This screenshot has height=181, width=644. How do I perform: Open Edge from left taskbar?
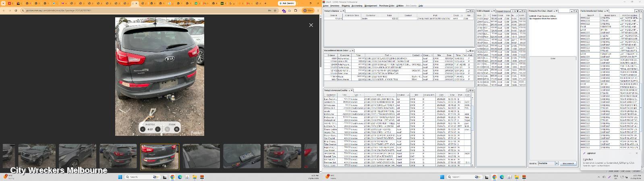click(180, 177)
